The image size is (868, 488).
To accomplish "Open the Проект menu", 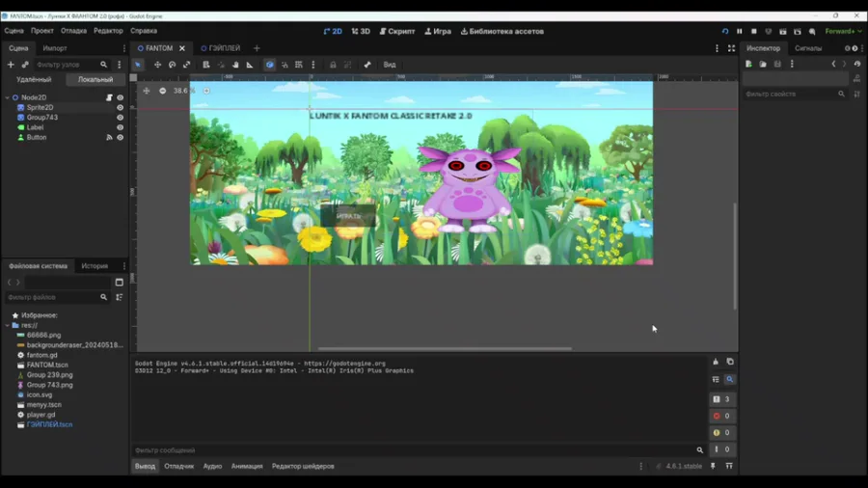I will pyautogui.click(x=42, y=32).
